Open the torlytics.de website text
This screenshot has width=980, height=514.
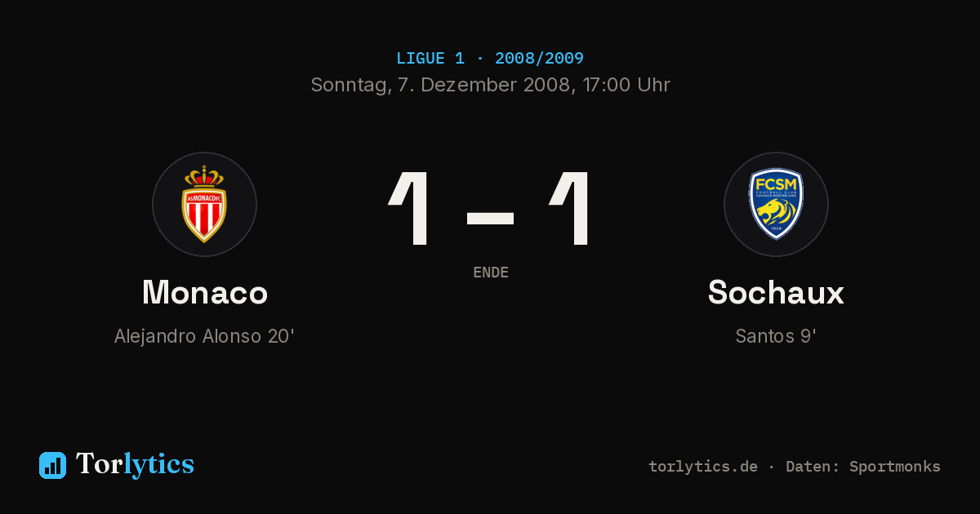coord(703,467)
